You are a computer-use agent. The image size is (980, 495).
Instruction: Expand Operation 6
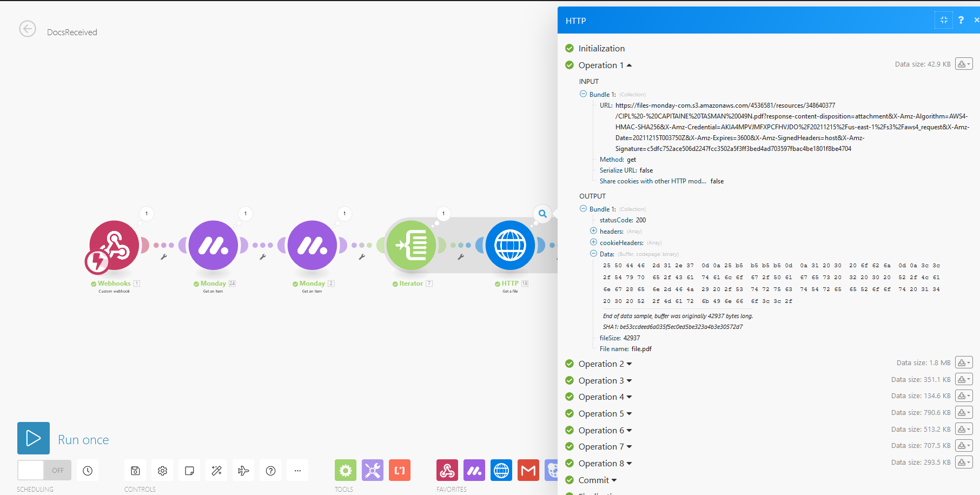(x=605, y=431)
